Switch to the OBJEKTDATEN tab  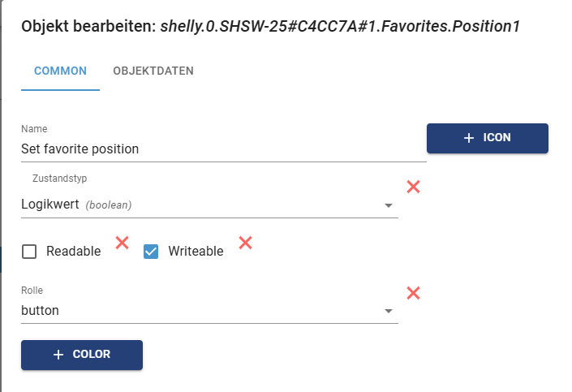(153, 71)
